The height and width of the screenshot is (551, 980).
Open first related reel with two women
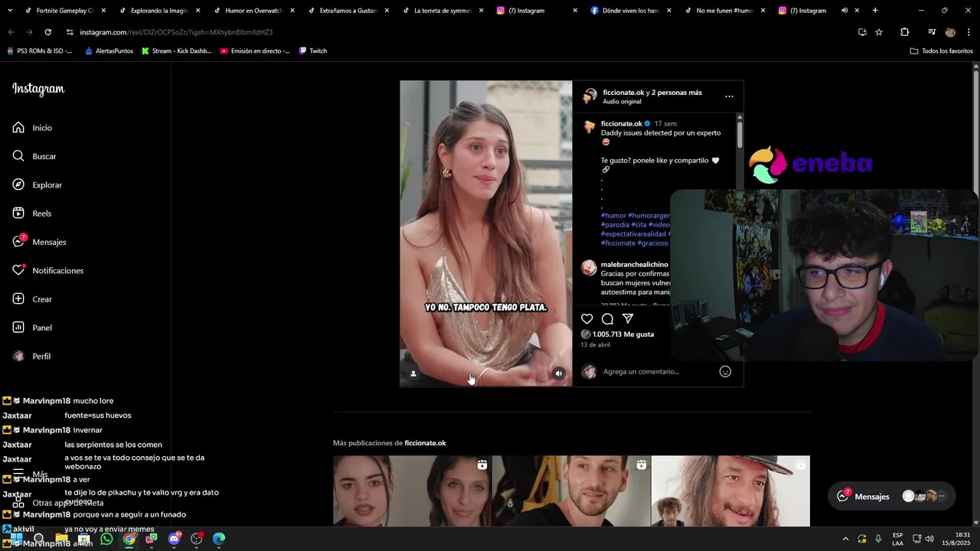point(412,491)
